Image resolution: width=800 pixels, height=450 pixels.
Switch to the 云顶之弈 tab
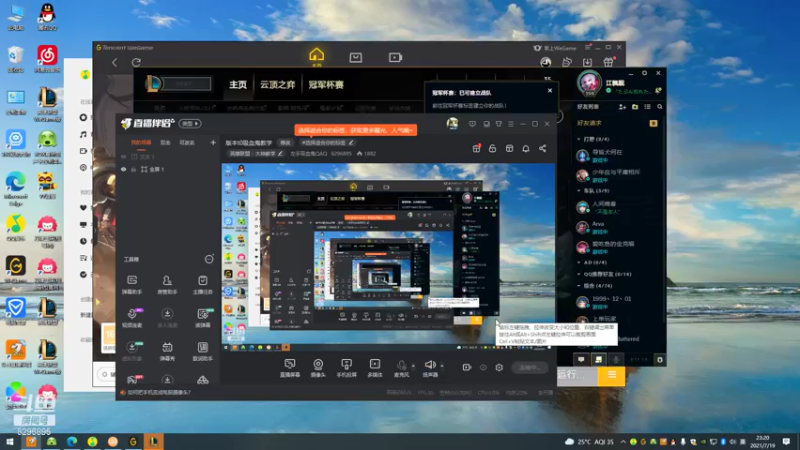(x=278, y=85)
